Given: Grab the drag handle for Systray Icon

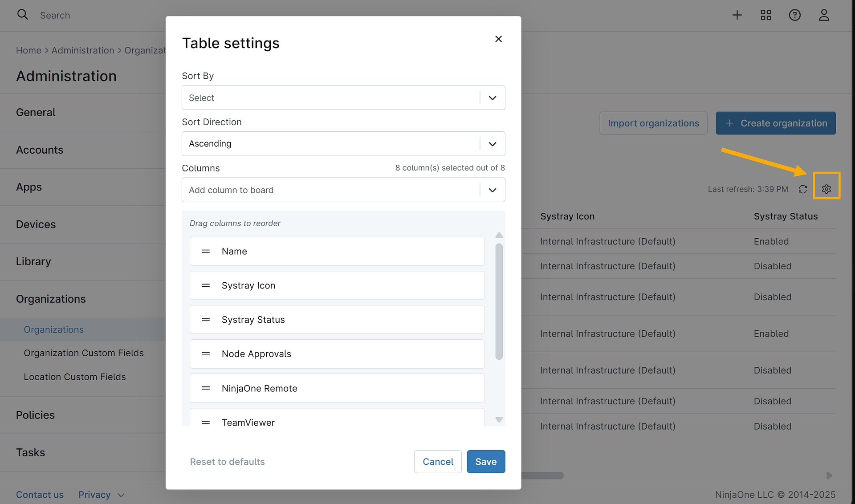Looking at the screenshot, I should tap(206, 285).
